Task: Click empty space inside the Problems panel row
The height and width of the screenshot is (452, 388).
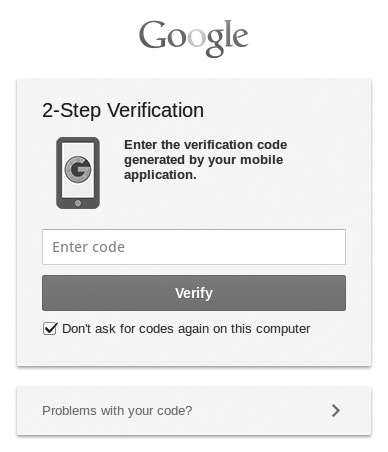Action: point(260,411)
